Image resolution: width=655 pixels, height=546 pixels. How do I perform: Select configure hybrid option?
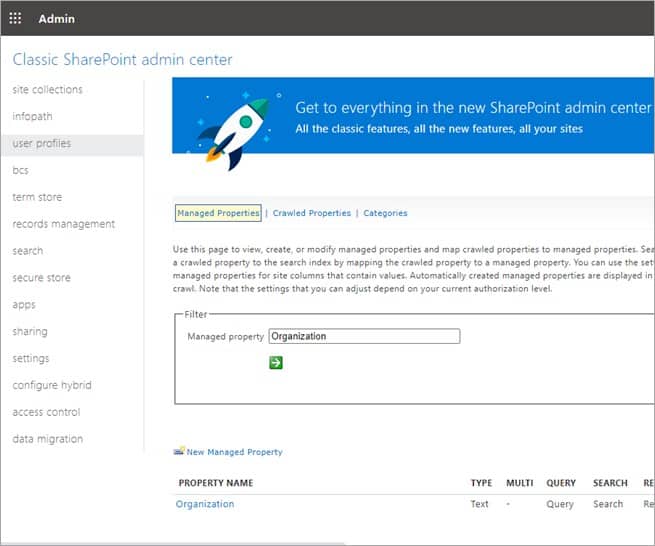(54, 386)
